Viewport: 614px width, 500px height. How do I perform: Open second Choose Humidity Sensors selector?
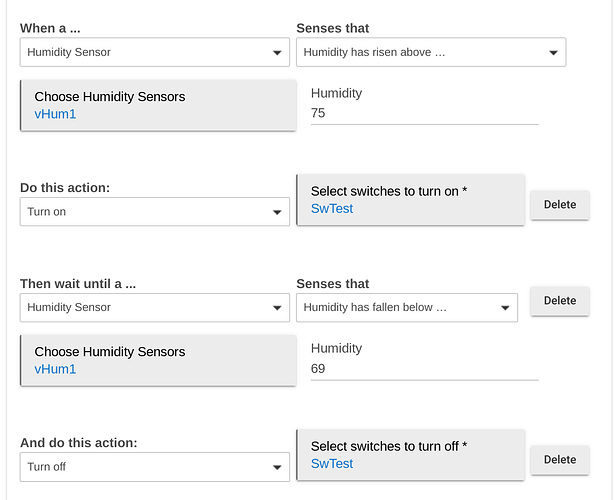point(158,360)
